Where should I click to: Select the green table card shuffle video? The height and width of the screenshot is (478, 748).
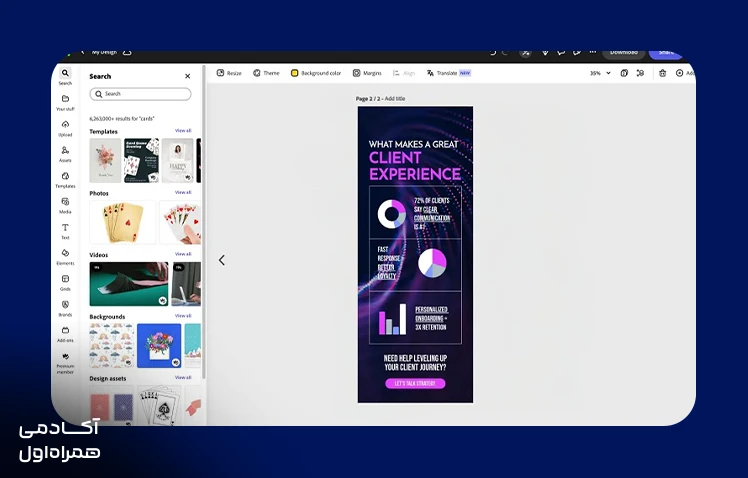(x=129, y=284)
